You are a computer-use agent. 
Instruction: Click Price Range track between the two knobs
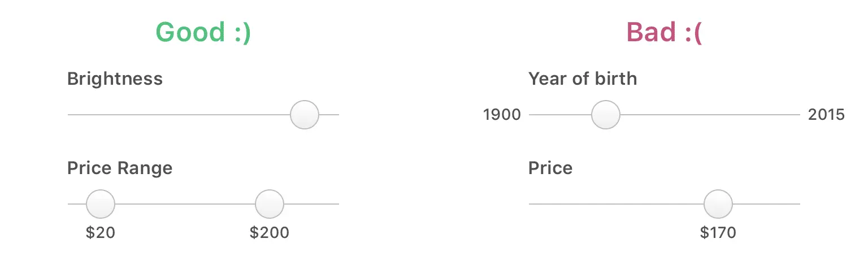click(x=185, y=204)
